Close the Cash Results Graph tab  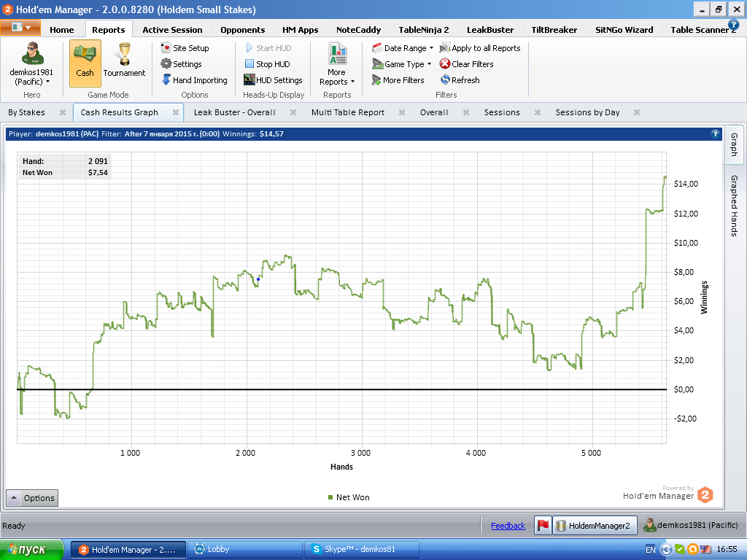coord(175,112)
